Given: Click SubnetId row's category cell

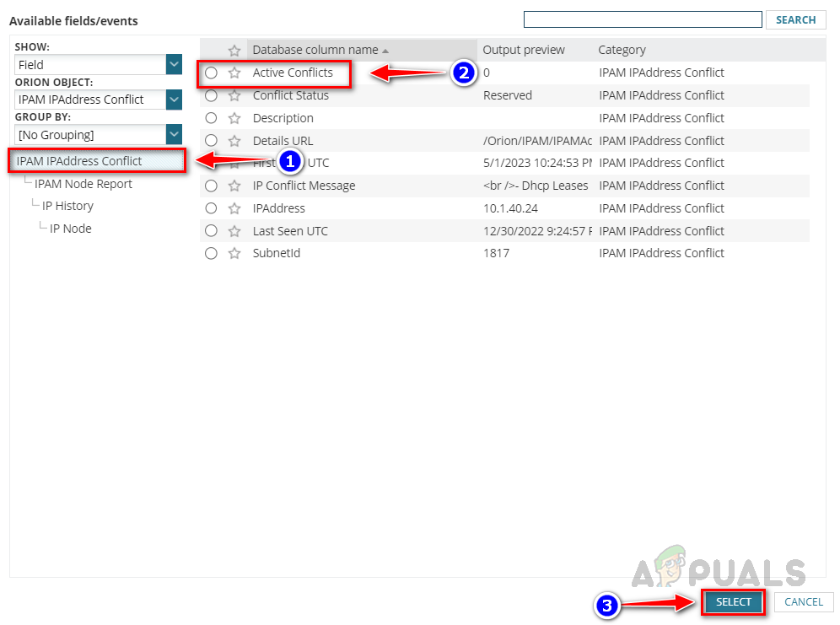Looking at the screenshot, I should pos(661,253).
